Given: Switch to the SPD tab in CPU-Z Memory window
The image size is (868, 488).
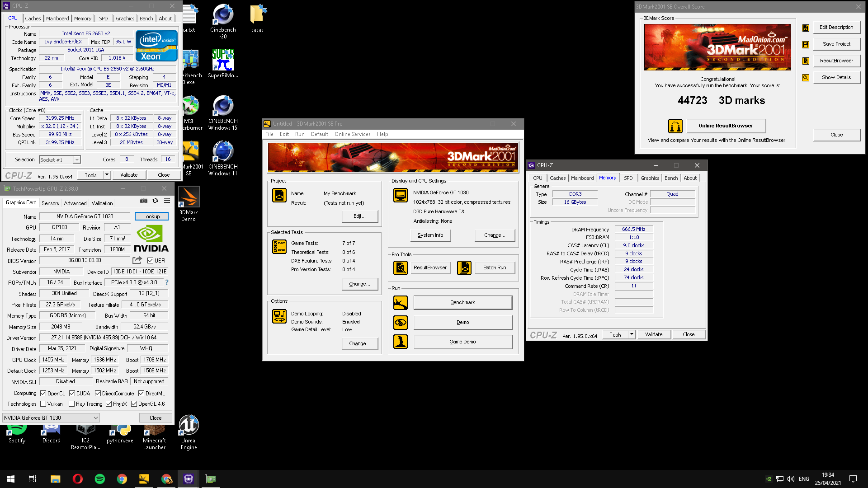Looking at the screenshot, I should 628,178.
